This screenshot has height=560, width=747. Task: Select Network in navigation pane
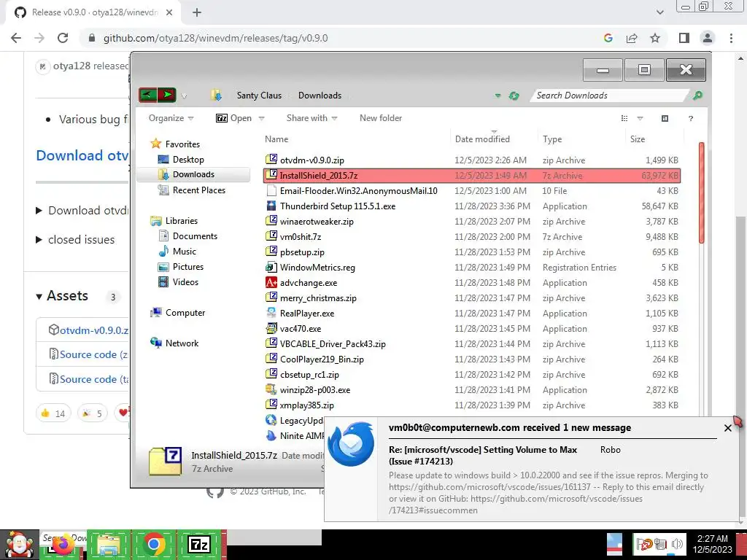[x=182, y=343]
